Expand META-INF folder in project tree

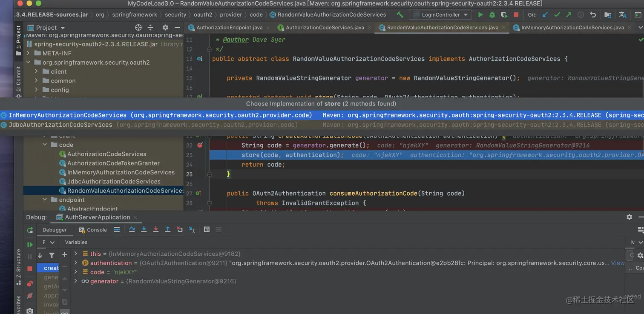28,53
